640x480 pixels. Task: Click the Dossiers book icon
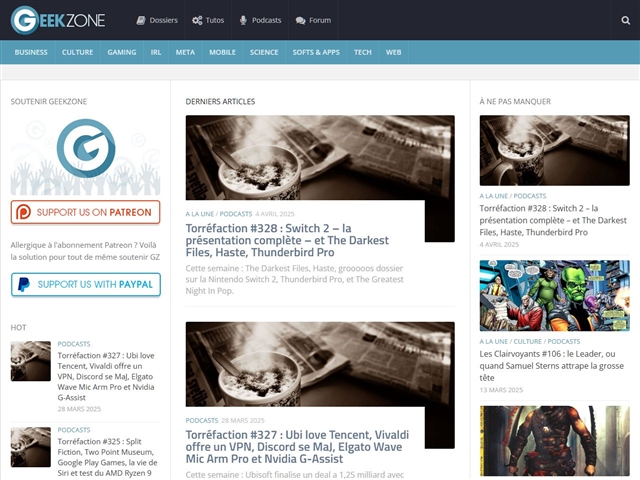click(x=141, y=20)
